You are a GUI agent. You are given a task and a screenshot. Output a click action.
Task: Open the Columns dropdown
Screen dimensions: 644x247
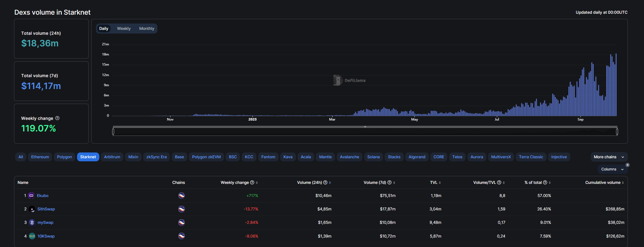click(x=613, y=169)
